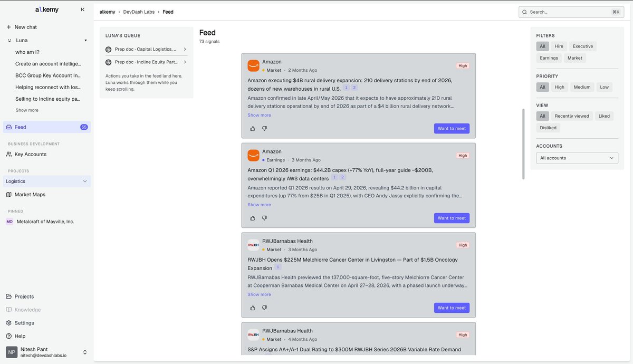Open Market Maps in sidebar
The height and width of the screenshot is (364, 633).
pos(30,195)
